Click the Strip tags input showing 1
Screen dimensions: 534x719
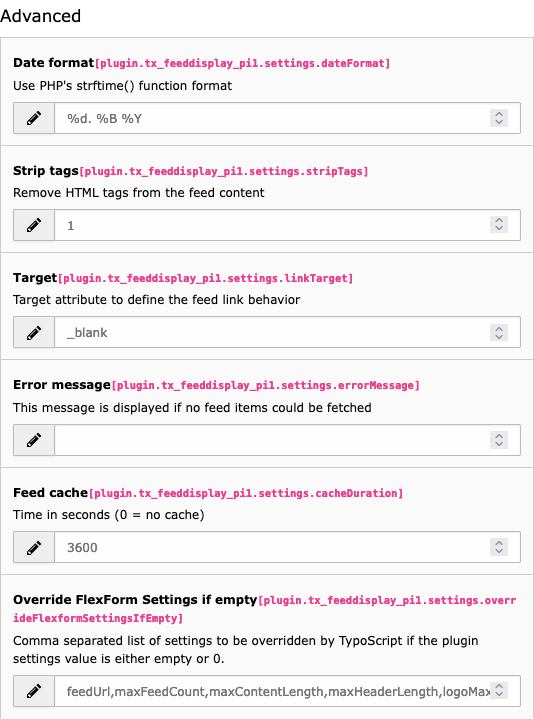coord(287,225)
